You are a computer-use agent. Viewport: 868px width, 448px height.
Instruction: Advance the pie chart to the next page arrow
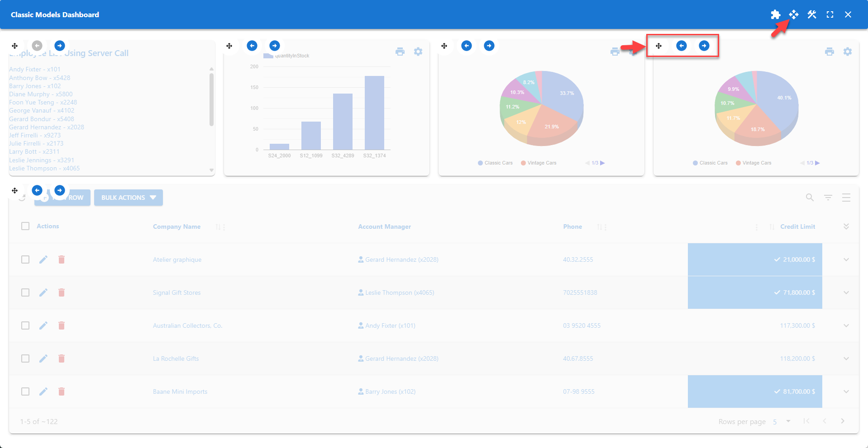pyautogui.click(x=603, y=163)
